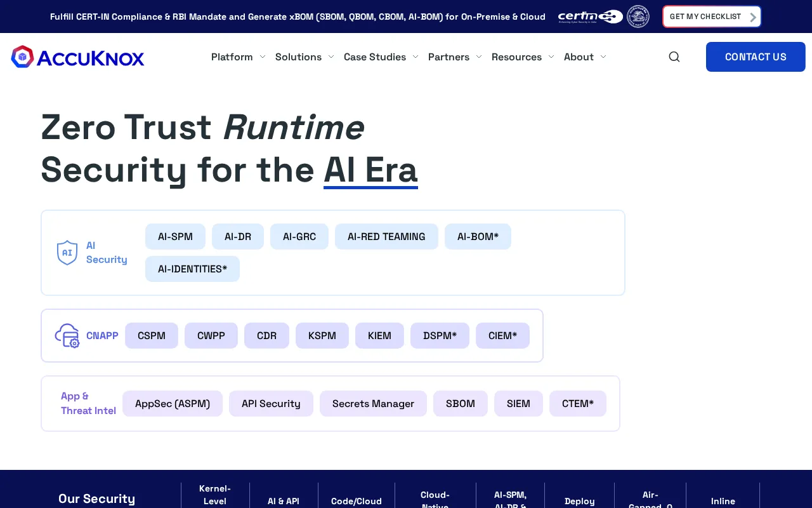Click AI & API item in bottom bar
The width and height of the screenshot is (812, 508).
(284, 501)
